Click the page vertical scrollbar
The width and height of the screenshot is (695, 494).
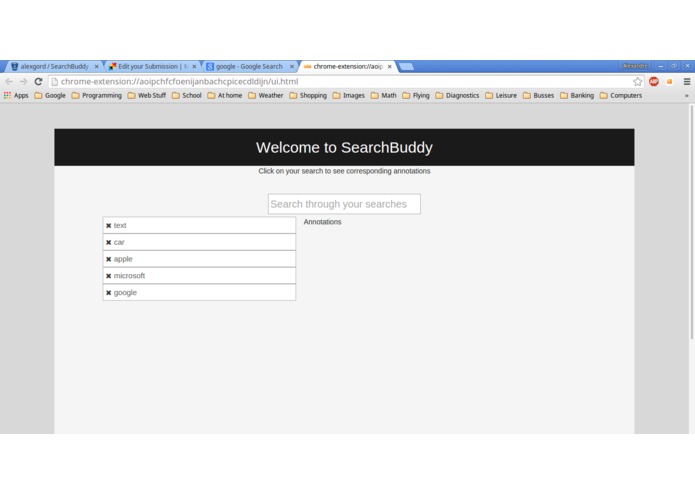691,222
